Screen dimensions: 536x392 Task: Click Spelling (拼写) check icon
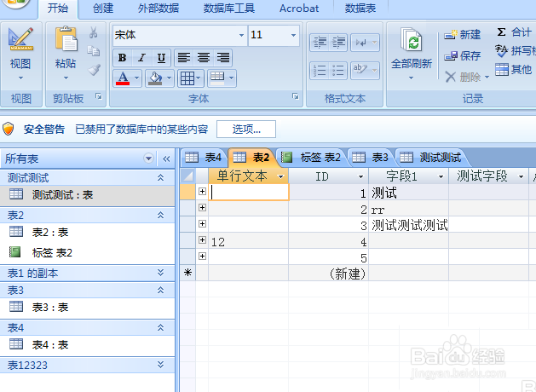coord(501,51)
